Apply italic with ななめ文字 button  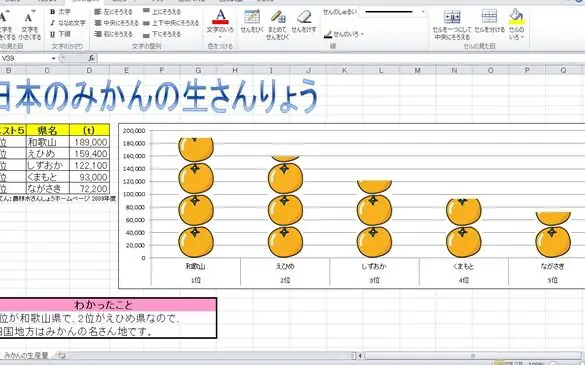(68, 23)
